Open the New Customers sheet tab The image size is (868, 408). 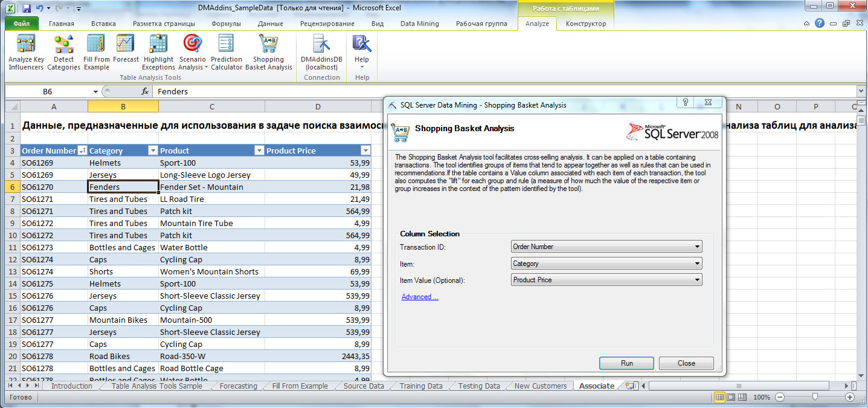click(541, 386)
